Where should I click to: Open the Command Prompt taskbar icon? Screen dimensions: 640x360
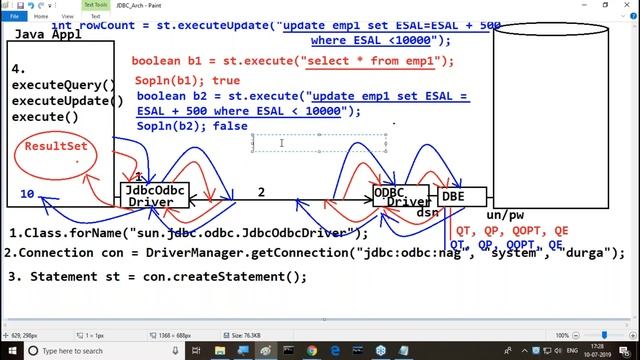tap(289, 351)
